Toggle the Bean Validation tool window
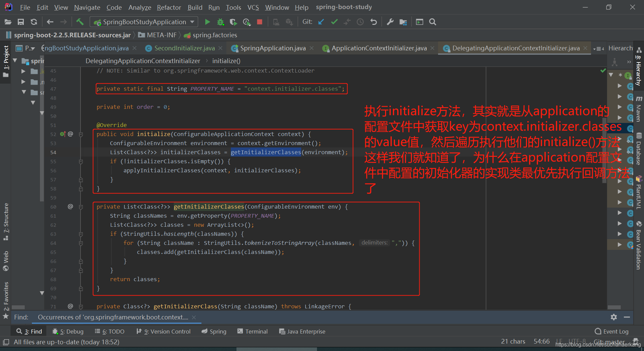The image size is (644, 351). click(x=639, y=245)
